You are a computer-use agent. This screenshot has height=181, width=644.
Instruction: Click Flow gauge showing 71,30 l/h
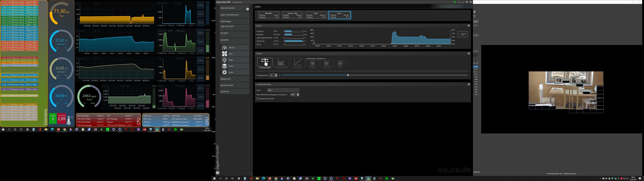[61, 13]
